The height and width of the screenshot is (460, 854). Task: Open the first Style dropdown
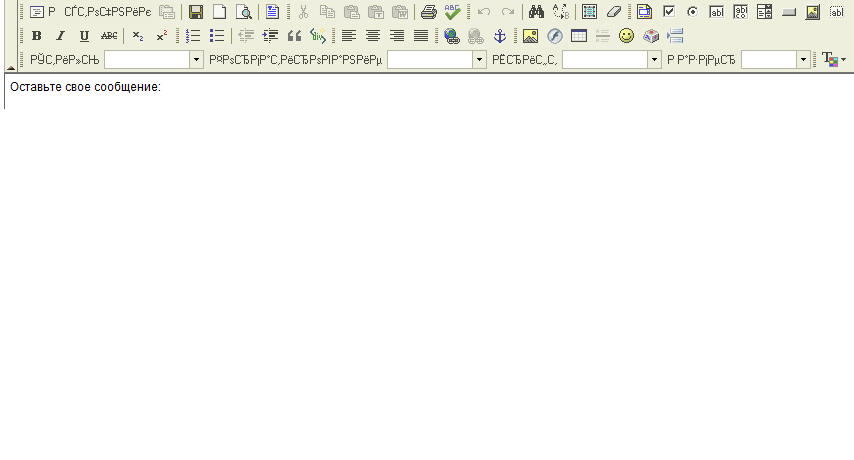(x=196, y=60)
